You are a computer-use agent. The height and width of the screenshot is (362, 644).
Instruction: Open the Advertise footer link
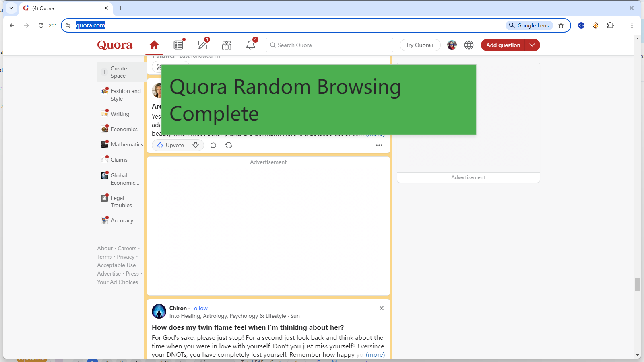(109, 274)
